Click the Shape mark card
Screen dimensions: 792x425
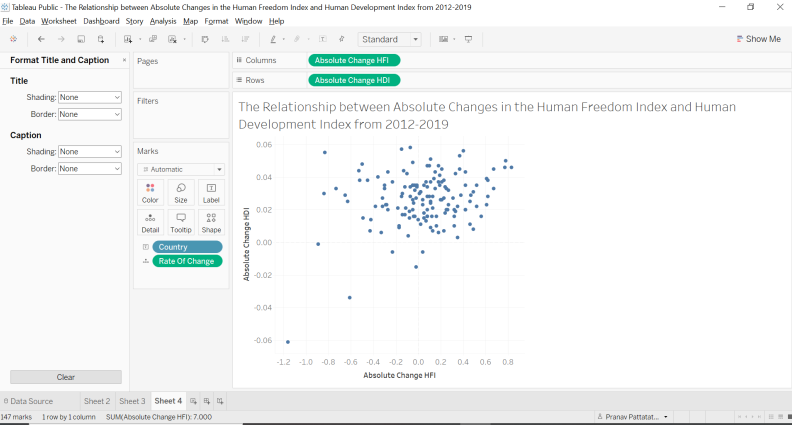(x=211, y=222)
